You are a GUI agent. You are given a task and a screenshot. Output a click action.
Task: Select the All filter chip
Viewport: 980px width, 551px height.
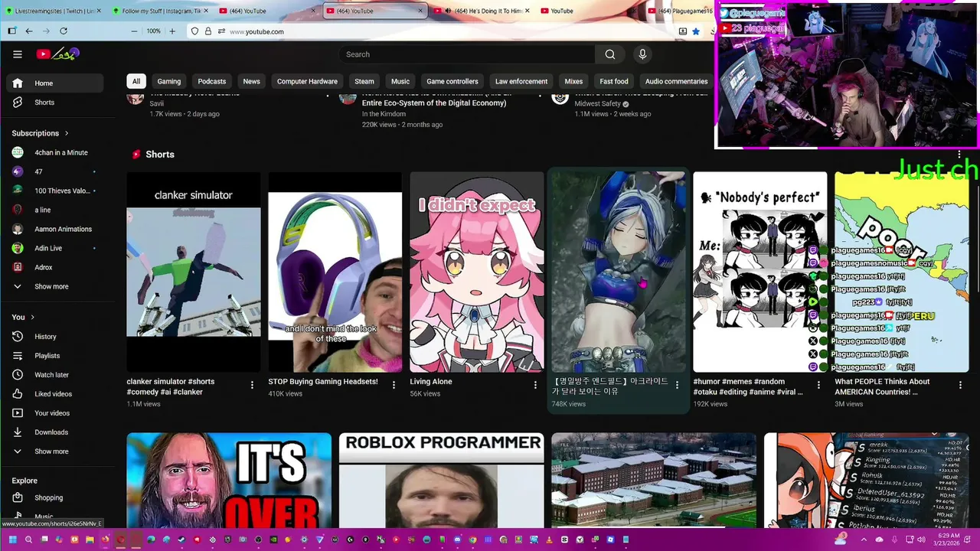point(136,81)
